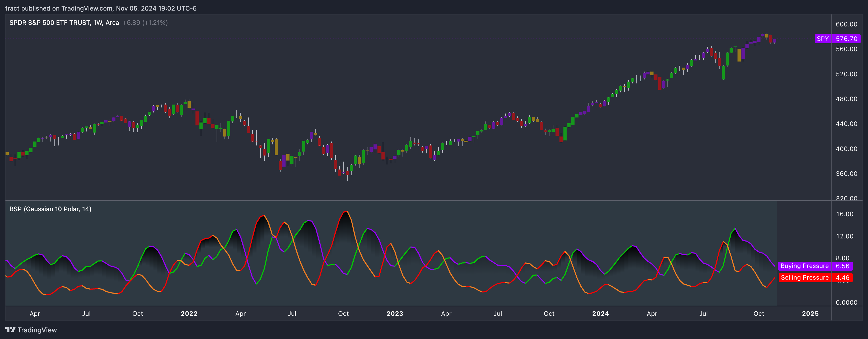Click the TradingView logo at bottom left
This screenshot has height=339, width=868.
click(x=31, y=330)
